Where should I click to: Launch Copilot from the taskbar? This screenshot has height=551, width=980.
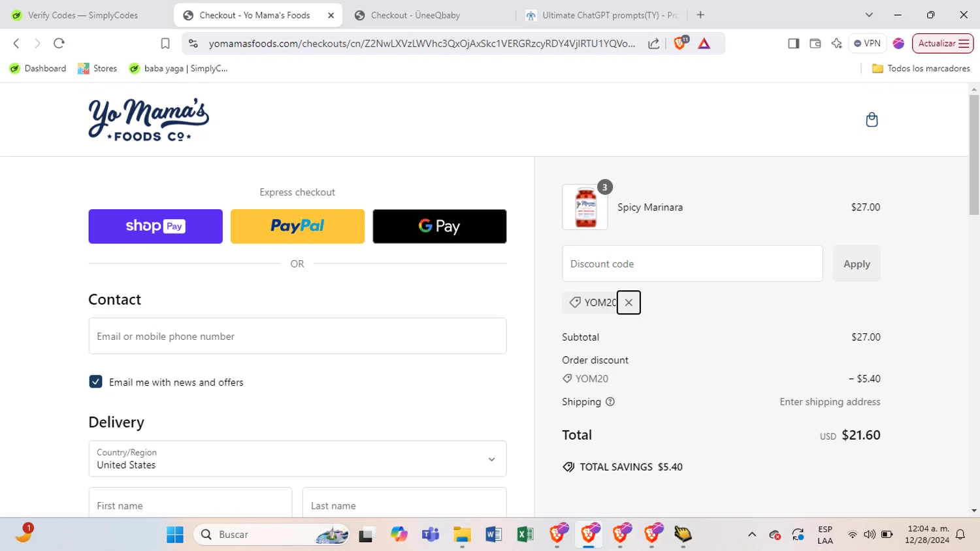coord(399,535)
